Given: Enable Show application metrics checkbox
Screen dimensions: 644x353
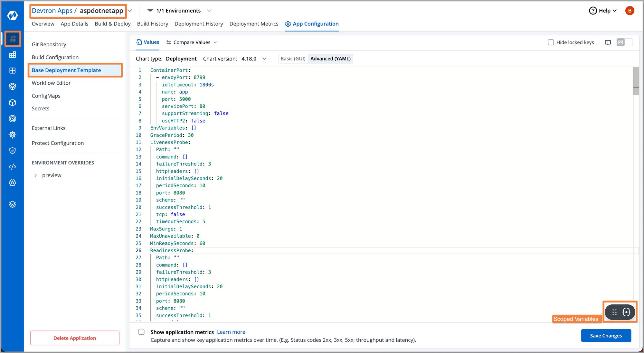Looking at the screenshot, I should pos(141,332).
